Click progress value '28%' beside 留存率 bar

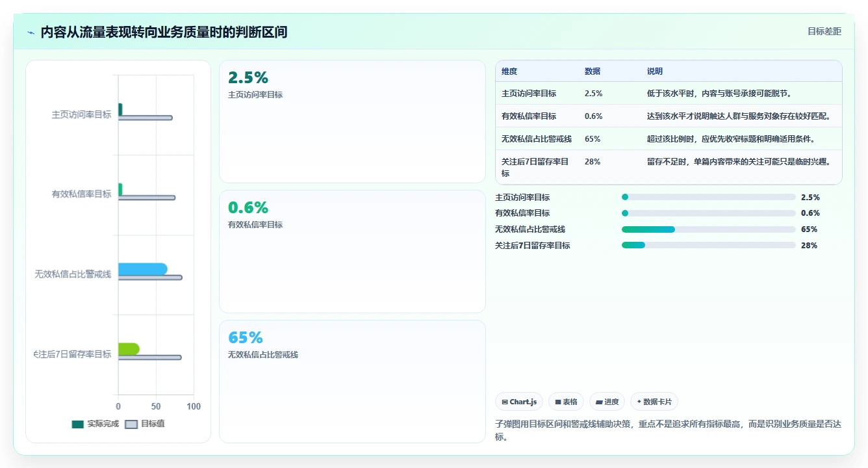click(x=809, y=246)
